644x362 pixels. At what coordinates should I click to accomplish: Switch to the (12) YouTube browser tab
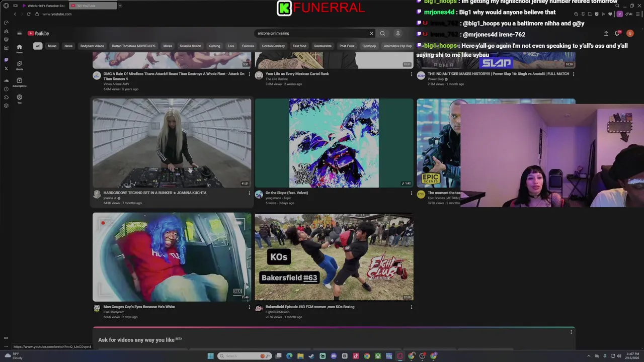(93, 6)
